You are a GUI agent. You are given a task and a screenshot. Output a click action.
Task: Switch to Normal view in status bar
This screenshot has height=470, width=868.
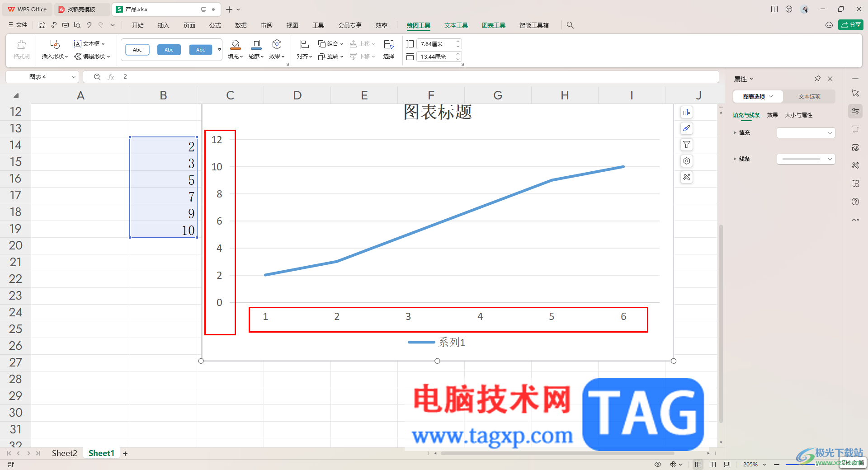point(698,465)
